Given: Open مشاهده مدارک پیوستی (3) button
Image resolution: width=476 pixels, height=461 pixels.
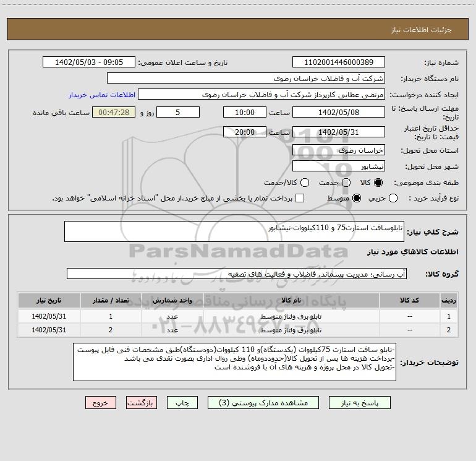Looking at the screenshot, I should (x=263, y=403).
